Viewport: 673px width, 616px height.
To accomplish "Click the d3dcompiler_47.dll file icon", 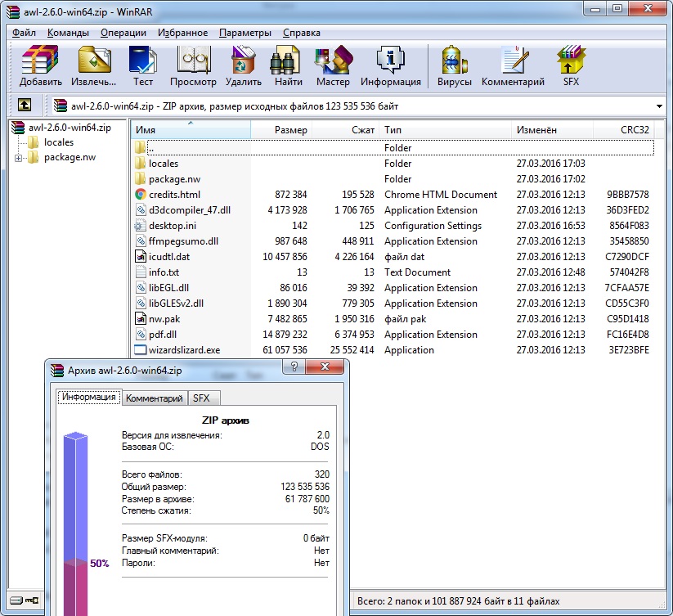I will click(x=141, y=210).
